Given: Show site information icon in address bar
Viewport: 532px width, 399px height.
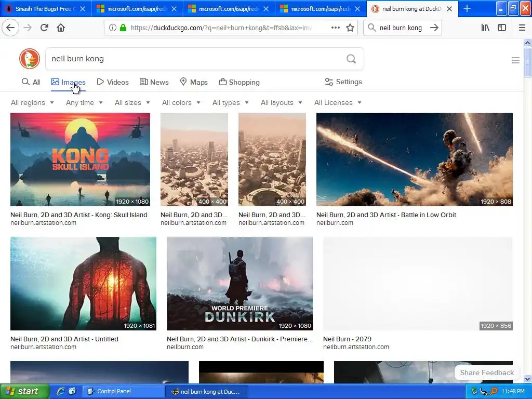Looking at the screenshot, I should click(112, 28).
